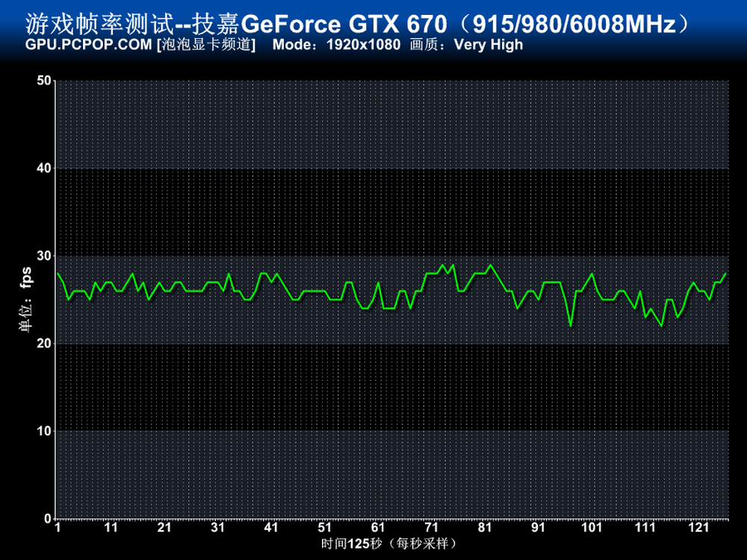Click the y-axis label 40
The image size is (747, 560).
point(44,168)
